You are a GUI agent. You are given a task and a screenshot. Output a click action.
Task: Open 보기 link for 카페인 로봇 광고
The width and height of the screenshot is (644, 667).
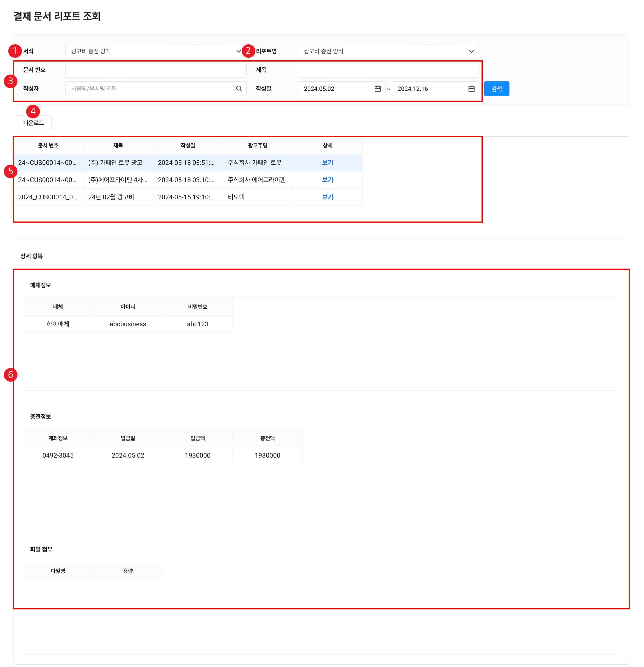[327, 163]
